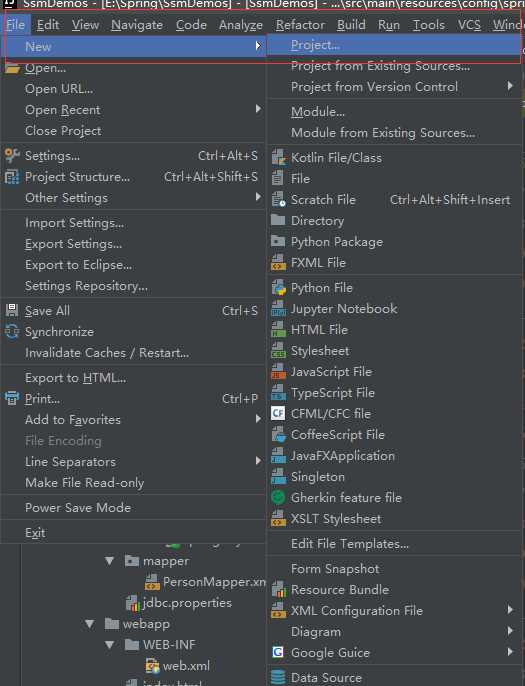This screenshot has height=686, width=525.
Task: Click the Data Source database icon
Action: click(x=278, y=677)
